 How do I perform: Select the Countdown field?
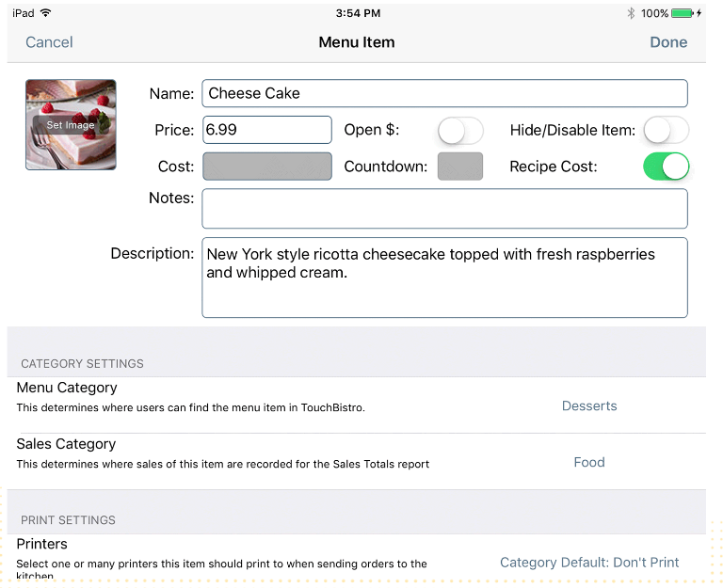click(x=460, y=167)
